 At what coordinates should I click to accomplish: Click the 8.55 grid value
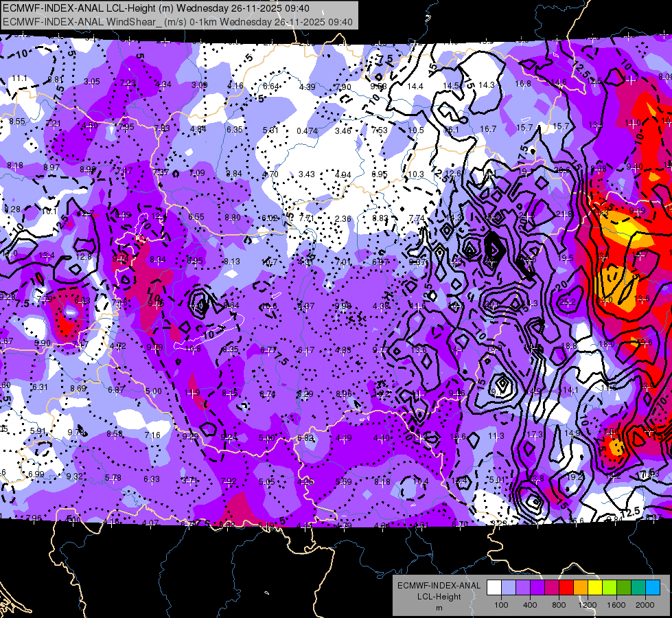point(17,122)
